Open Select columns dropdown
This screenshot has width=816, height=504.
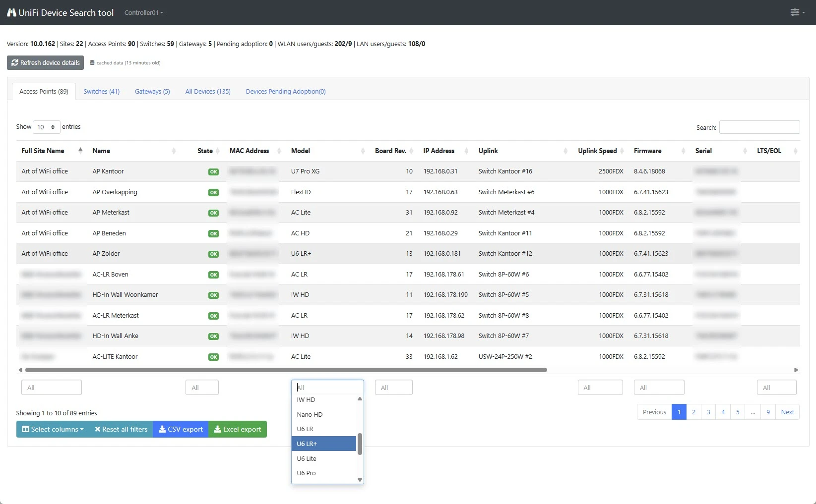coord(52,429)
